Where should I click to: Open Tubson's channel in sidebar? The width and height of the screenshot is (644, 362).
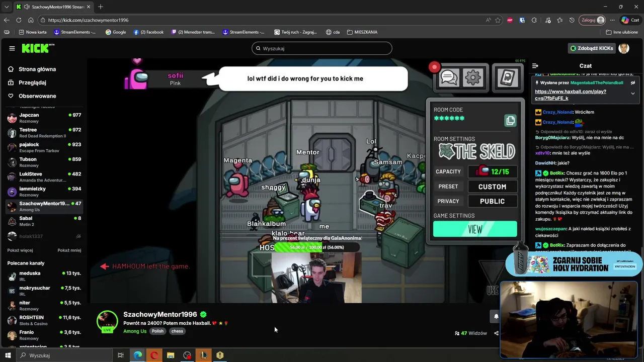coord(44,162)
